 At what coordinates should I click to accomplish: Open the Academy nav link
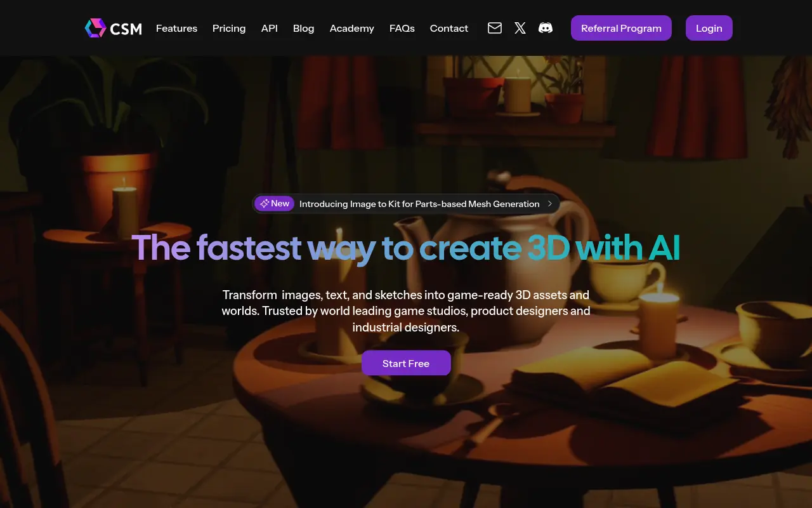[351, 29]
